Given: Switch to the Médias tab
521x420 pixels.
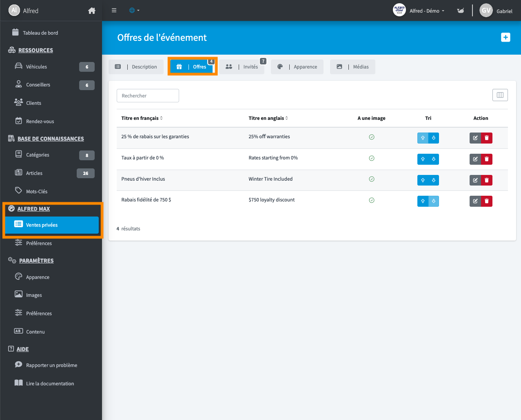Looking at the screenshot, I should click(353, 67).
